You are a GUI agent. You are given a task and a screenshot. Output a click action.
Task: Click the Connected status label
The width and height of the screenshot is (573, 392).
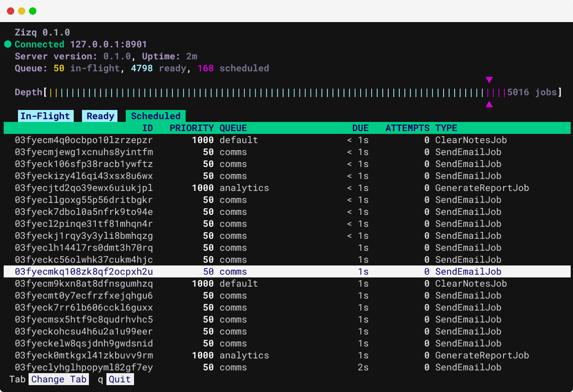click(x=40, y=44)
